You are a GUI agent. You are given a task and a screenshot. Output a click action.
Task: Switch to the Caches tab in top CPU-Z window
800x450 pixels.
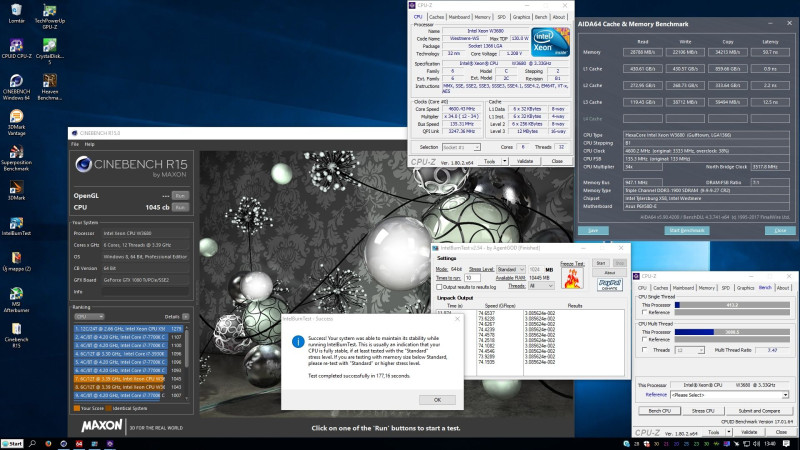click(x=436, y=17)
